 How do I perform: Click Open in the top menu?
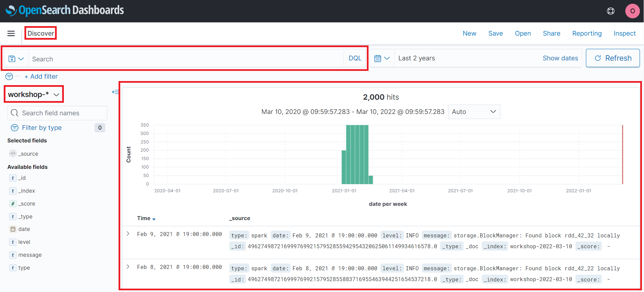(523, 33)
